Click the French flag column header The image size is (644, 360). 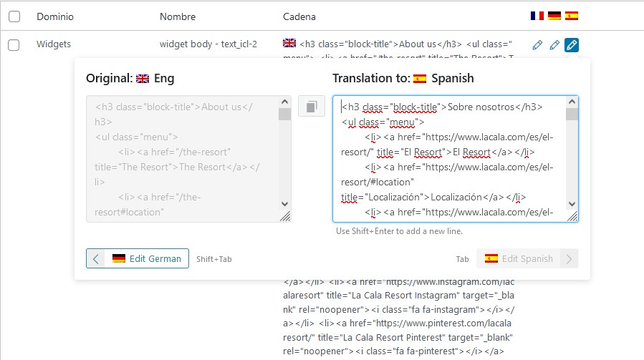click(x=537, y=16)
